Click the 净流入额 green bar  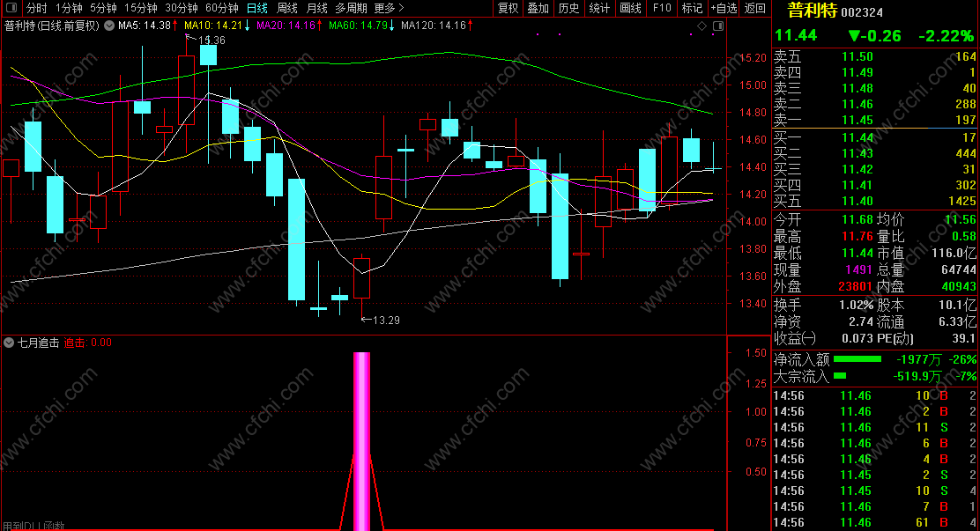point(857,359)
